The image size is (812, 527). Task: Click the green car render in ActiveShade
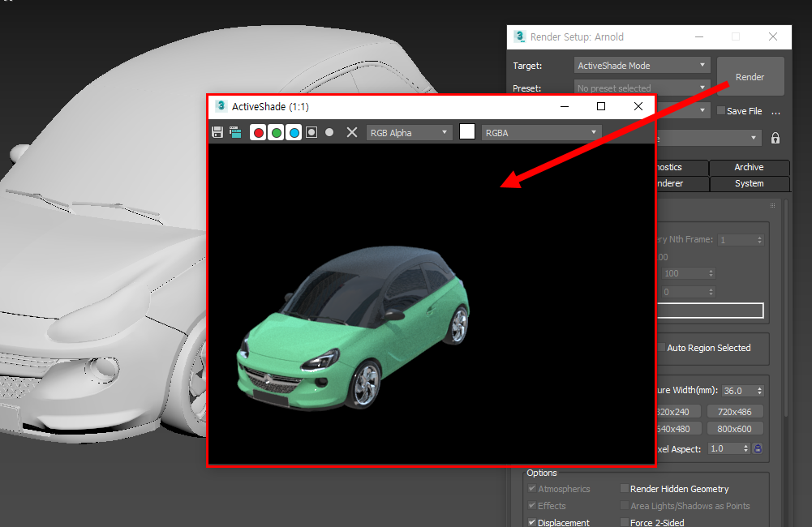click(x=354, y=328)
